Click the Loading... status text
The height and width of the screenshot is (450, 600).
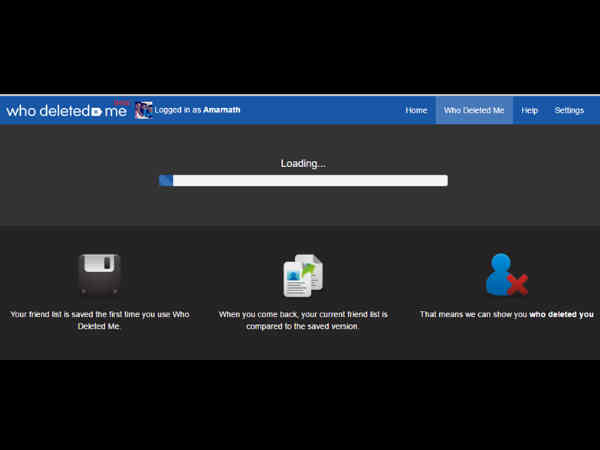(x=303, y=163)
